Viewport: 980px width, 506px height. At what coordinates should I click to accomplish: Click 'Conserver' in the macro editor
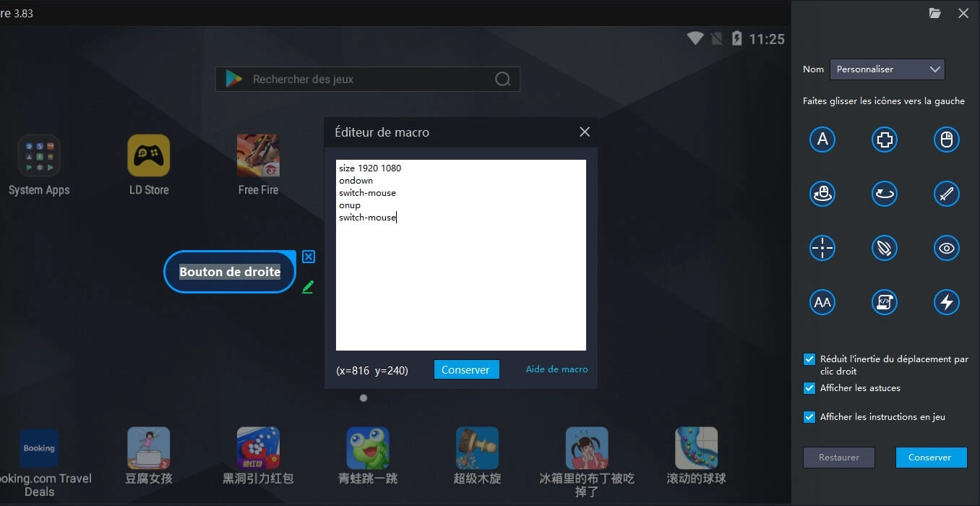[466, 369]
